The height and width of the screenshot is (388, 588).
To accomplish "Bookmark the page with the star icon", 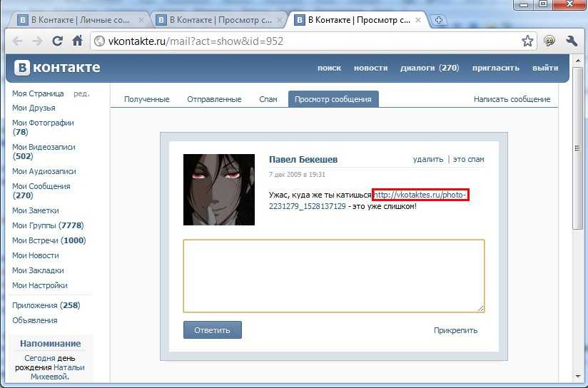I will click(x=527, y=41).
